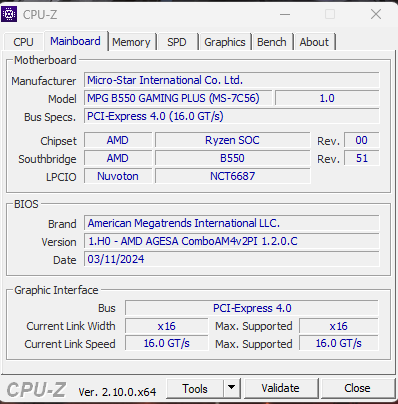The width and height of the screenshot is (398, 404).
Task: Open the Graphics tab
Action: tap(225, 42)
